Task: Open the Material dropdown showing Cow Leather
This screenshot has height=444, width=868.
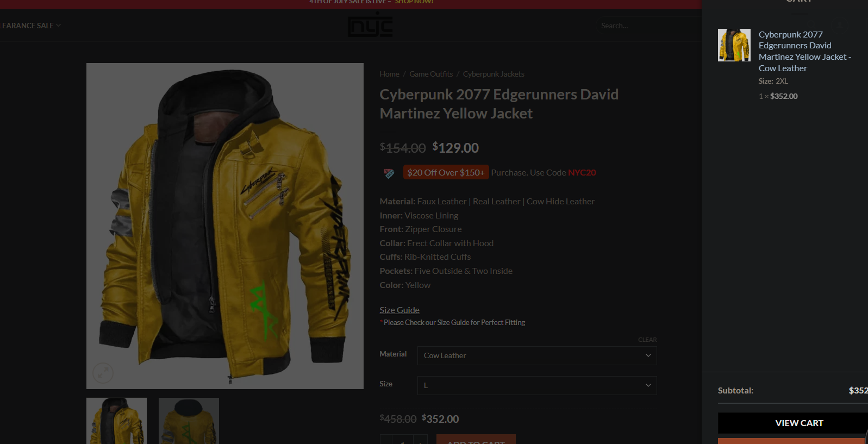Action: (x=537, y=355)
